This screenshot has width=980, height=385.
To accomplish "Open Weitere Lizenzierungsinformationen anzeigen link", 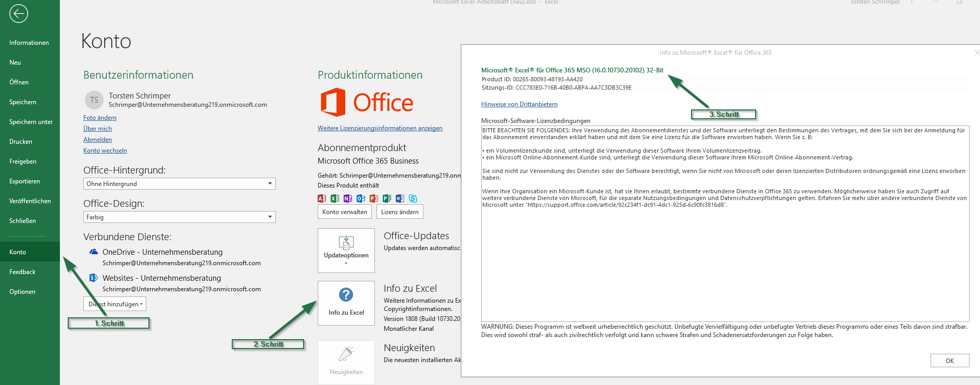I will [380, 128].
